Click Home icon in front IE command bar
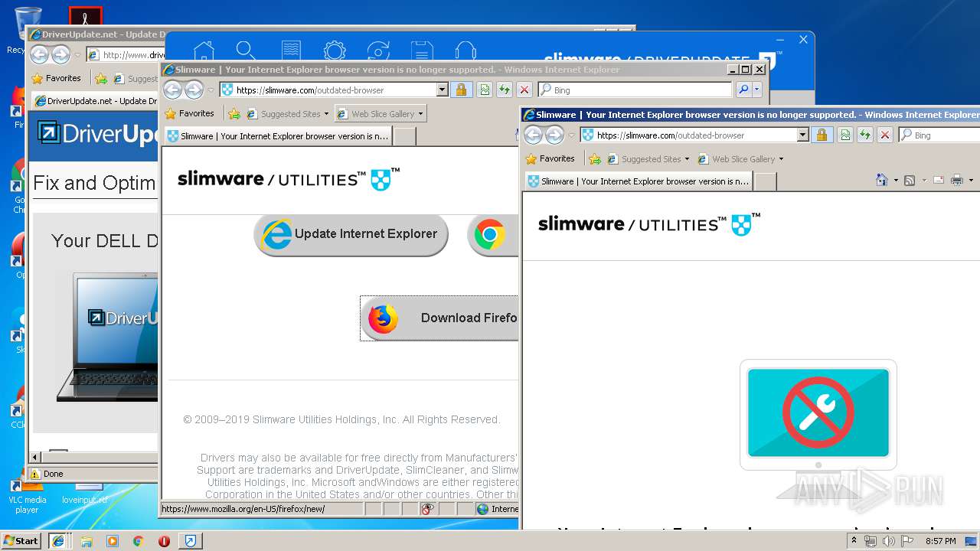The width and height of the screenshot is (980, 551). point(882,180)
